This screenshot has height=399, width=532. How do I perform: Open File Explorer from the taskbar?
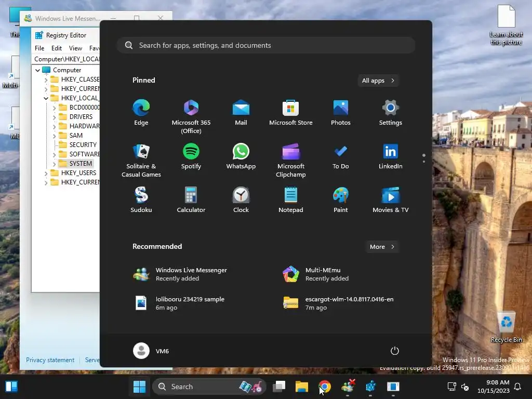point(302,387)
